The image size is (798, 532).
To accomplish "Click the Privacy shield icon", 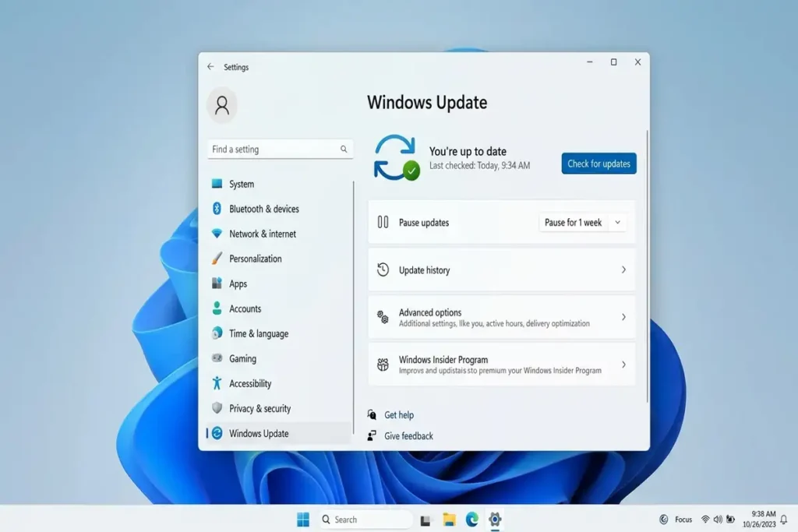I will click(x=217, y=408).
